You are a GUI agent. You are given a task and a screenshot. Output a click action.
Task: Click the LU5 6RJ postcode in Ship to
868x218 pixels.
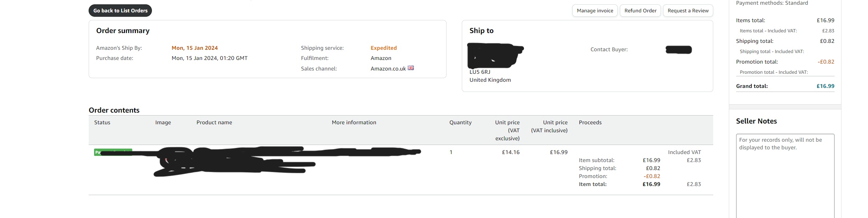[x=480, y=72]
